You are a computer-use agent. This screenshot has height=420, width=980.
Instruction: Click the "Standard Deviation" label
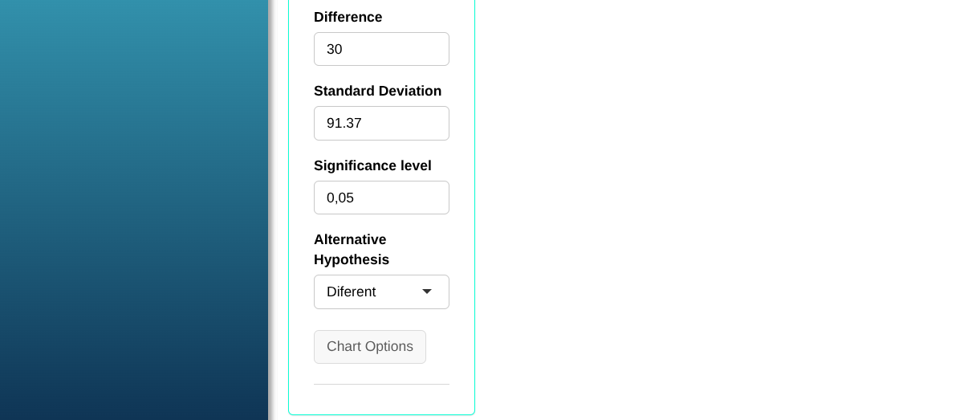tap(377, 91)
